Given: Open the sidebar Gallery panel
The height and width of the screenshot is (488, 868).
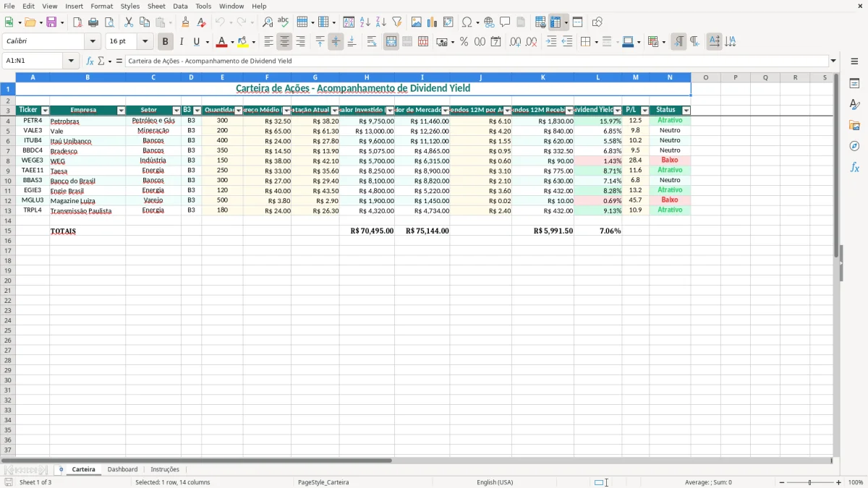Looking at the screenshot, I should click(x=854, y=126).
